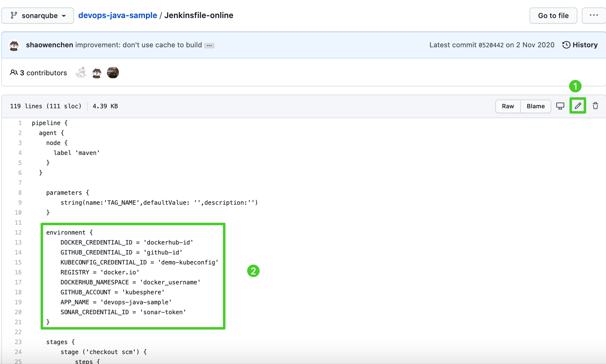This screenshot has height=364, width=606.
Task: Select the first contributor avatar icon
Action: (x=81, y=72)
